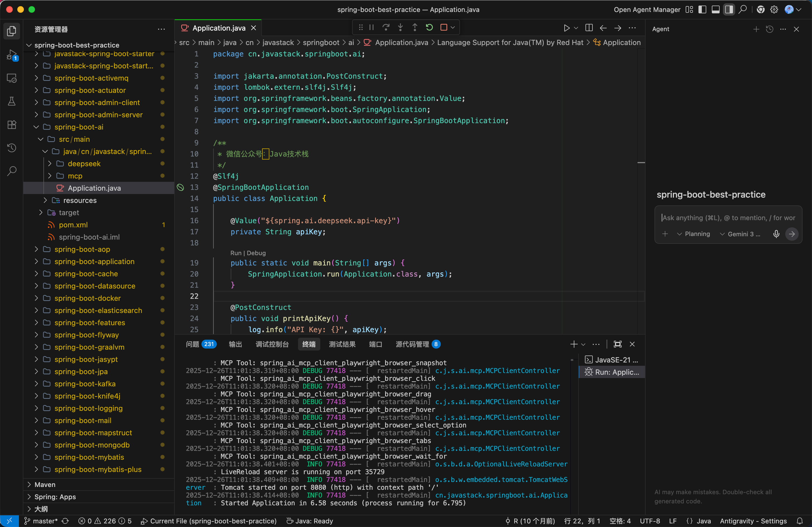Open Search in the activity bar
This screenshot has width=812, height=527.
12,171
